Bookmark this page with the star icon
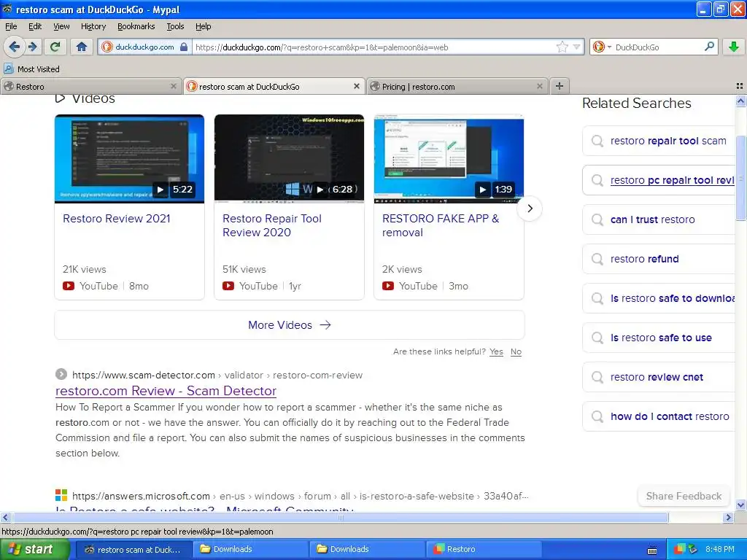 tap(562, 47)
